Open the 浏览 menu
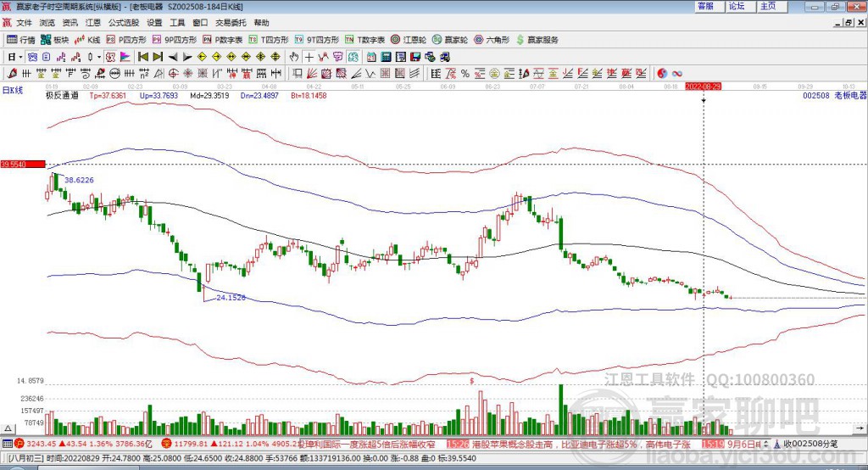The width and height of the screenshot is (868, 470). point(47,23)
